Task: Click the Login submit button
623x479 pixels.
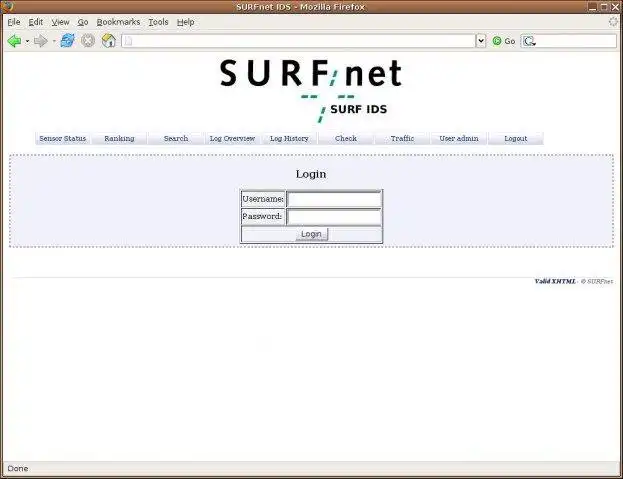Action: [x=312, y=234]
